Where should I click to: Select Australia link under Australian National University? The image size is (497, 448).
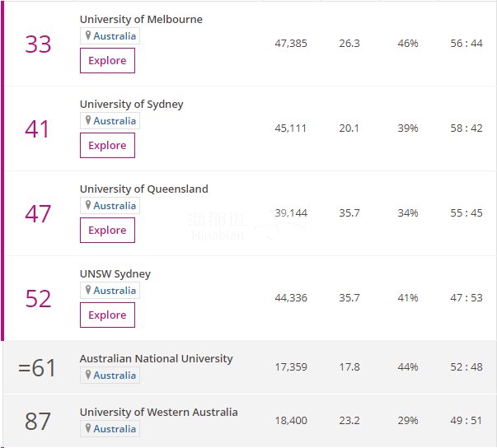coord(115,376)
